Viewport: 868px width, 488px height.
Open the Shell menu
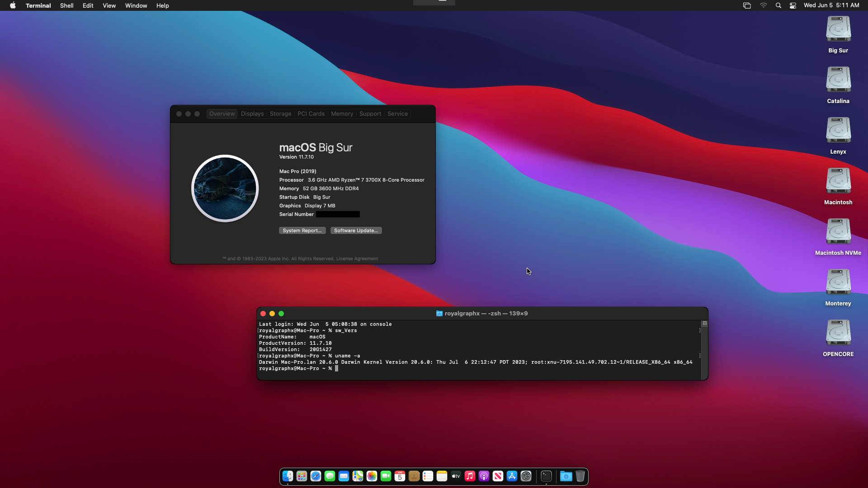coord(66,5)
